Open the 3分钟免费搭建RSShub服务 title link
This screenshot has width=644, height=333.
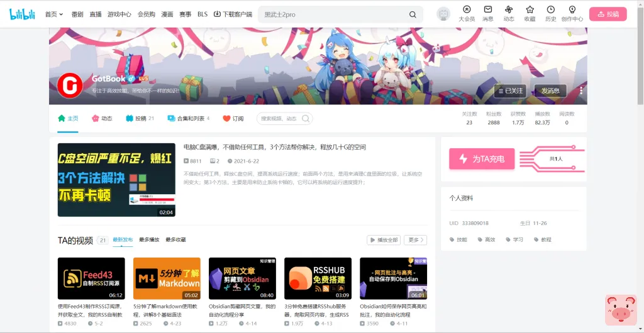(317, 310)
